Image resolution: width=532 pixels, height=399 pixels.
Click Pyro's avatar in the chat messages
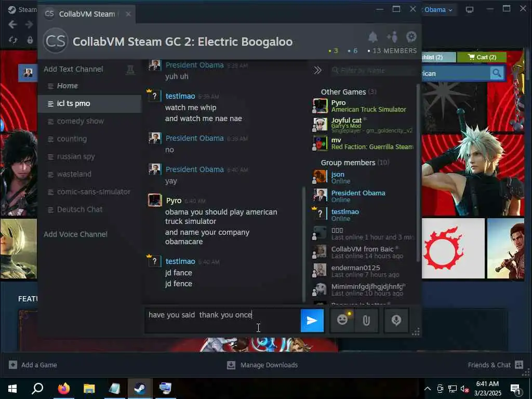point(155,200)
